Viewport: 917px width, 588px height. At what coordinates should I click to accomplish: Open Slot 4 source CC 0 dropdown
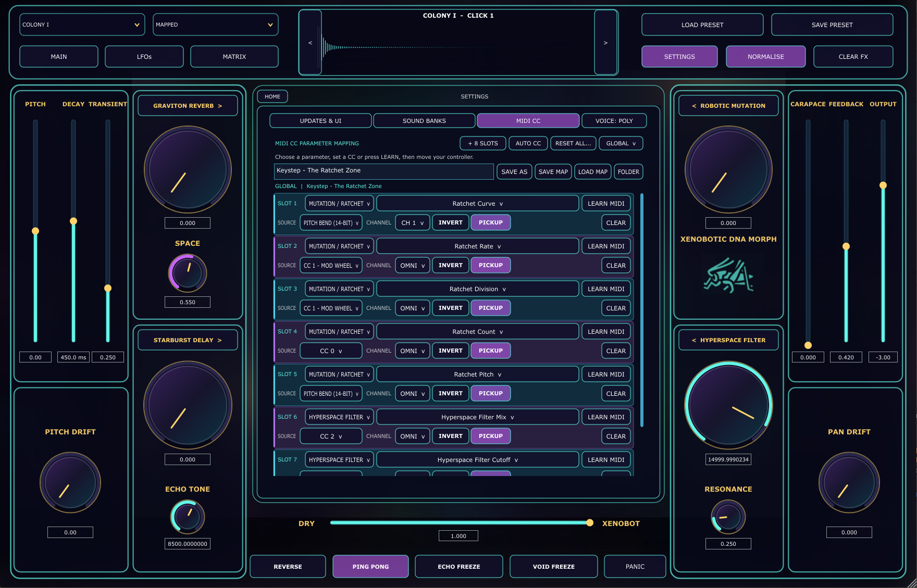coord(331,351)
